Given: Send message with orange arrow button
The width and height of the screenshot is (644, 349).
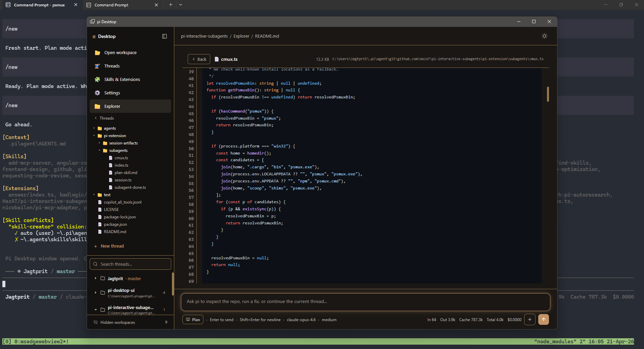Looking at the screenshot, I should click(544, 319).
